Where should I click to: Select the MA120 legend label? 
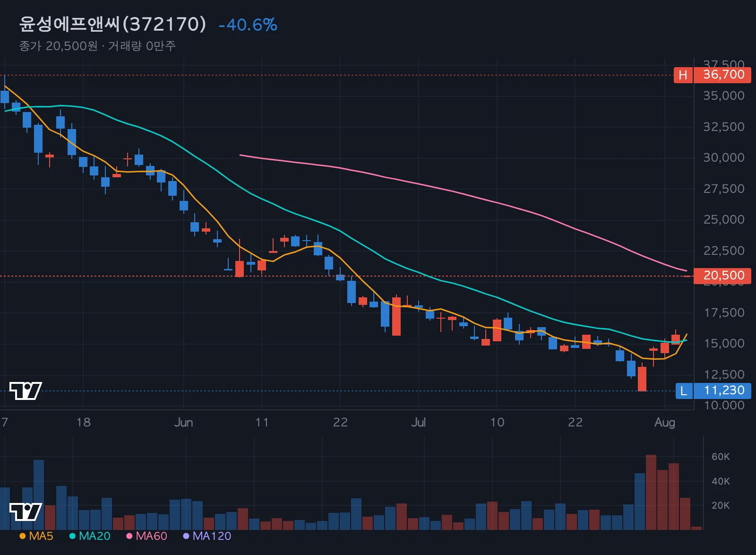[212, 536]
